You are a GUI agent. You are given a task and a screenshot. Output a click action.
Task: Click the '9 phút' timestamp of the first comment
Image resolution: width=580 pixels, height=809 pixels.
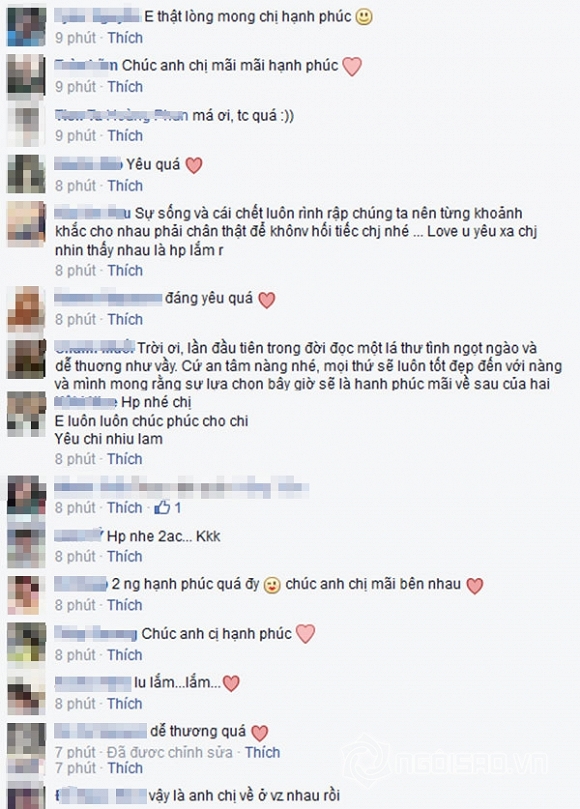76,38
